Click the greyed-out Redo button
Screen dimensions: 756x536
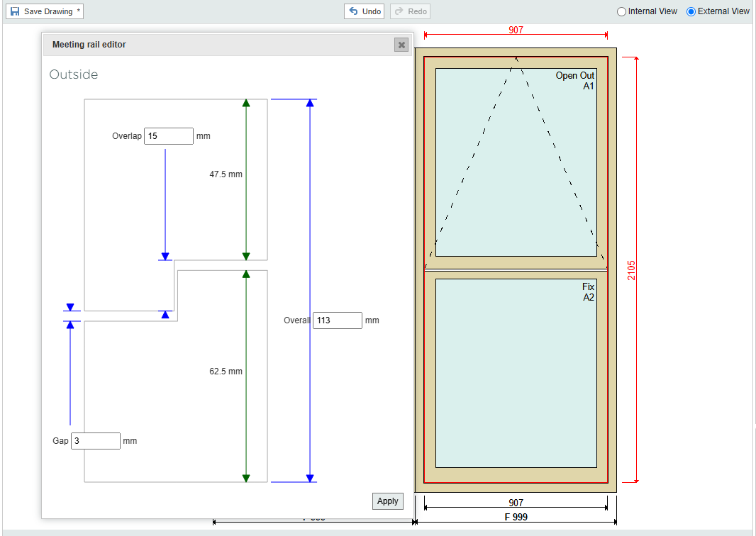(x=410, y=11)
